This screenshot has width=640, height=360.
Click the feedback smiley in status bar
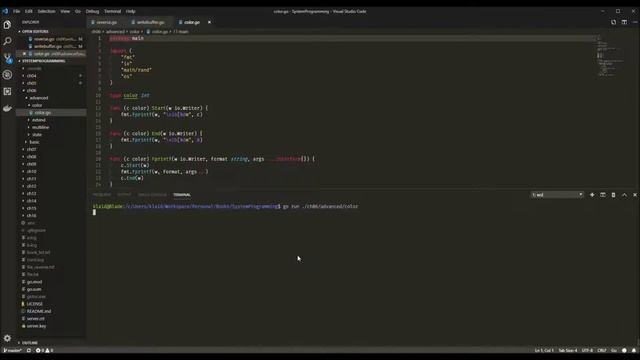(x=624, y=350)
